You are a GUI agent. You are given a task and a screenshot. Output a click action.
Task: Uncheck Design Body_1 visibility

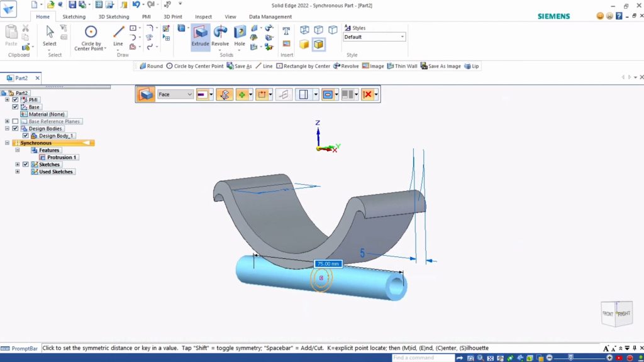[25, 136]
